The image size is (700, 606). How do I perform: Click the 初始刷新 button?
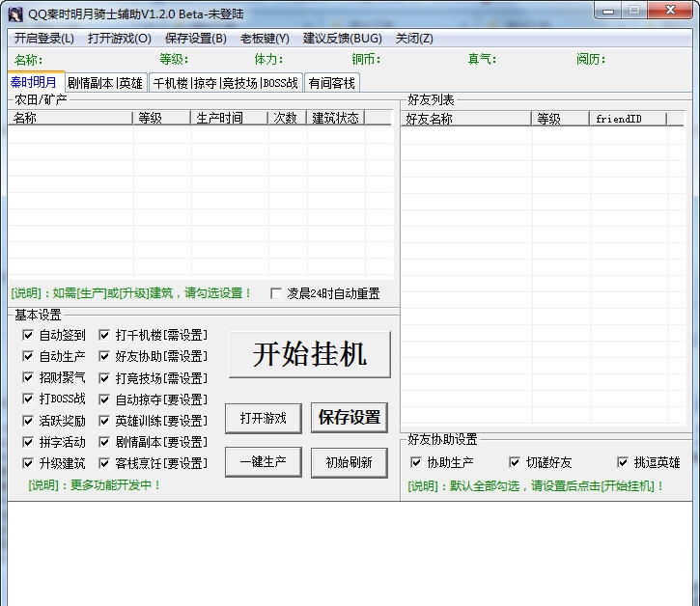[350, 463]
